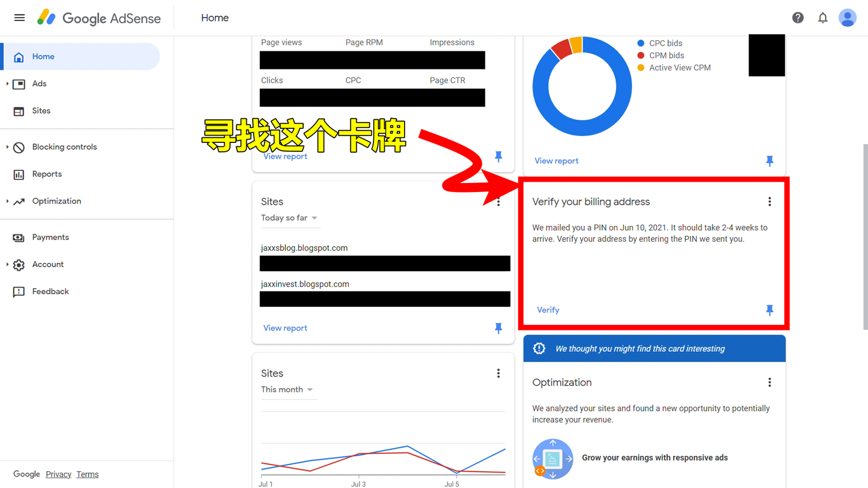The height and width of the screenshot is (488, 868).
Task: Click the Page RPM metric label
Action: pyautogui.click(x=364, y=42)
